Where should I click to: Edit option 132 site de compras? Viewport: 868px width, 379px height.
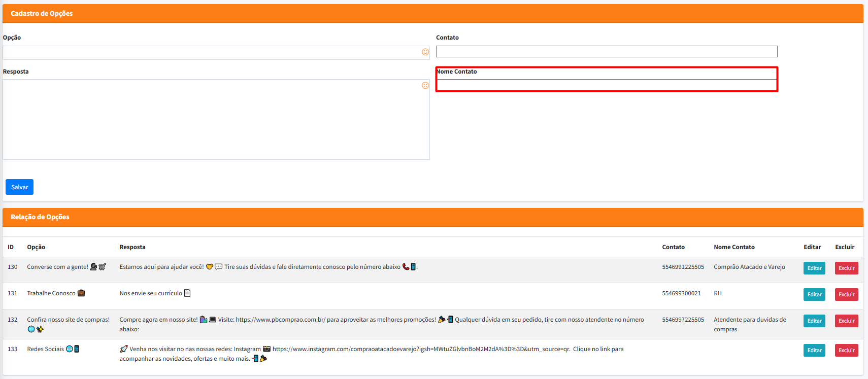(814, 321)
